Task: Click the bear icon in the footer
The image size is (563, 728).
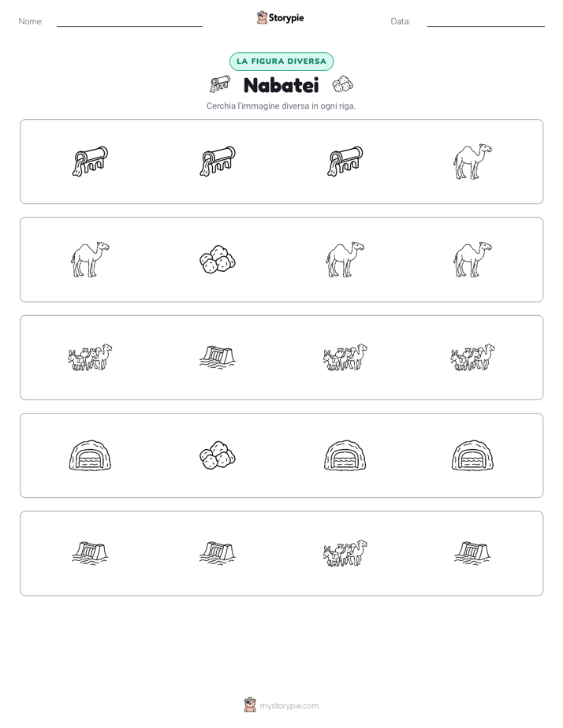Action: (x=250, y=705)
